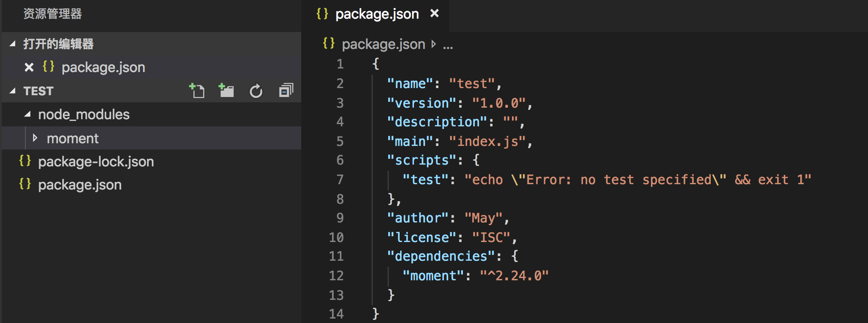The image size is (868, 323).
Task: Close package.json in open editors list
Action: pos(29,67)
